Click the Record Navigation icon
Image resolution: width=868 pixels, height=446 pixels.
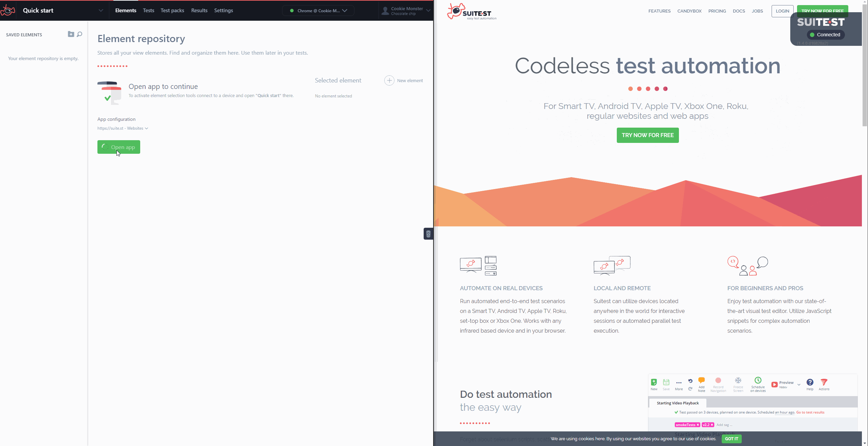point(718,380)
